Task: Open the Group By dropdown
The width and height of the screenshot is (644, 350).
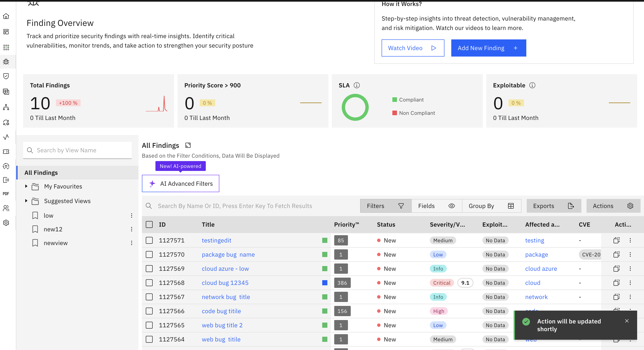Action: coord(491,206)
